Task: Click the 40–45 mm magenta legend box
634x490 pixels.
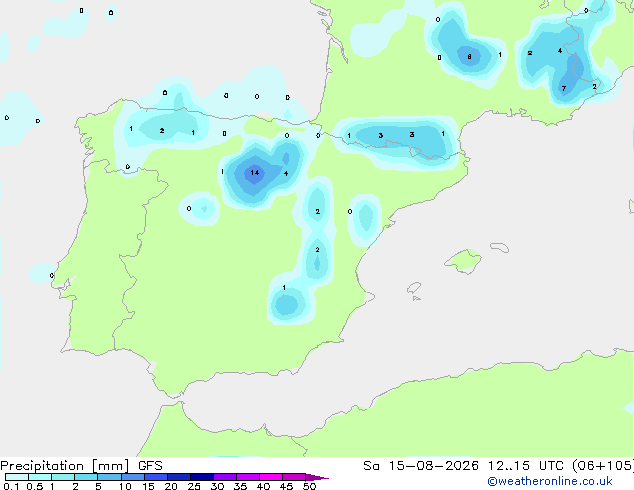Action: [271, 477]
